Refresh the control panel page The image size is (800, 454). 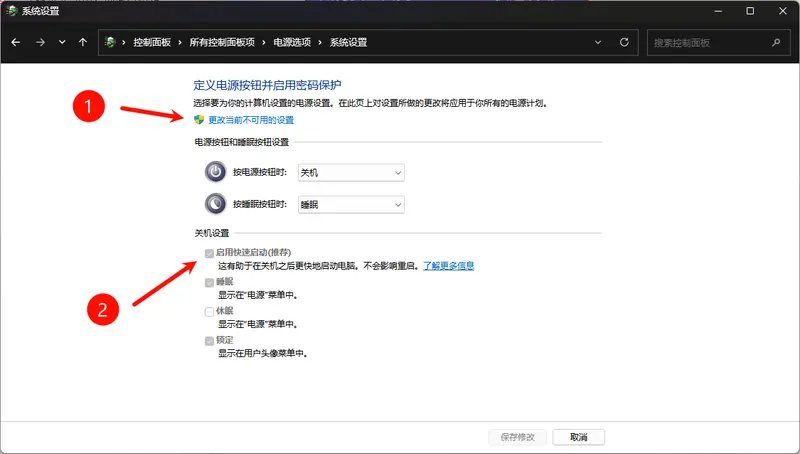point(624,42)
